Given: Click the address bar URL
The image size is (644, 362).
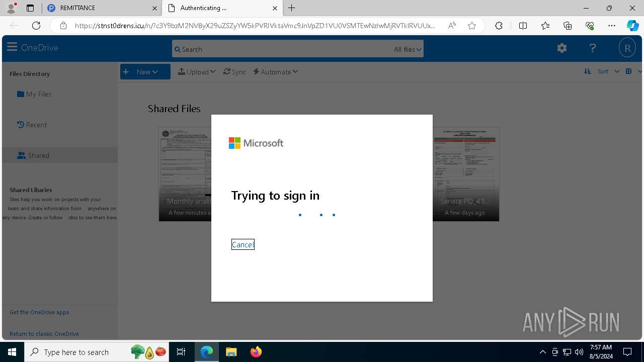Looking at the screenshot, I should click(255, 26).
